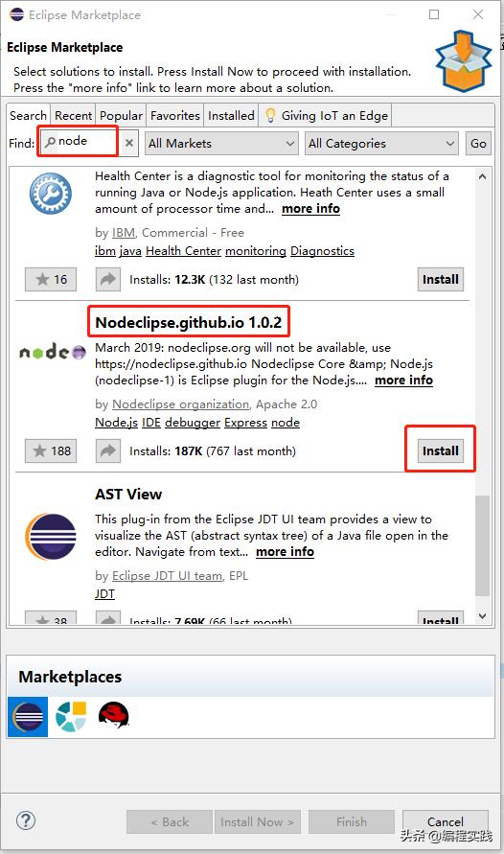Select the Eclipse Marketplace catalog icon
This screenshot has width=504, height=854.
point(28,717)
